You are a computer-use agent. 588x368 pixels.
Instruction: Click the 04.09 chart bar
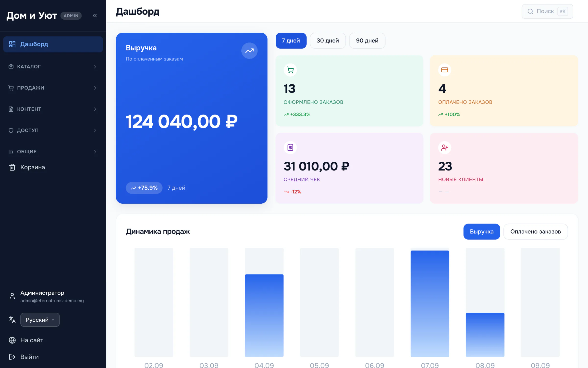click(x=264, y=315)
